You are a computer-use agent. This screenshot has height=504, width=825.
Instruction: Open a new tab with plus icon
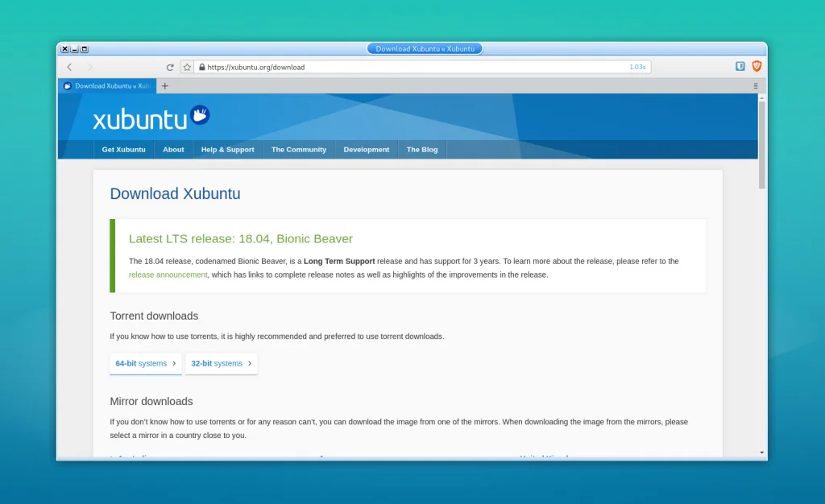(x=164, y=85)
